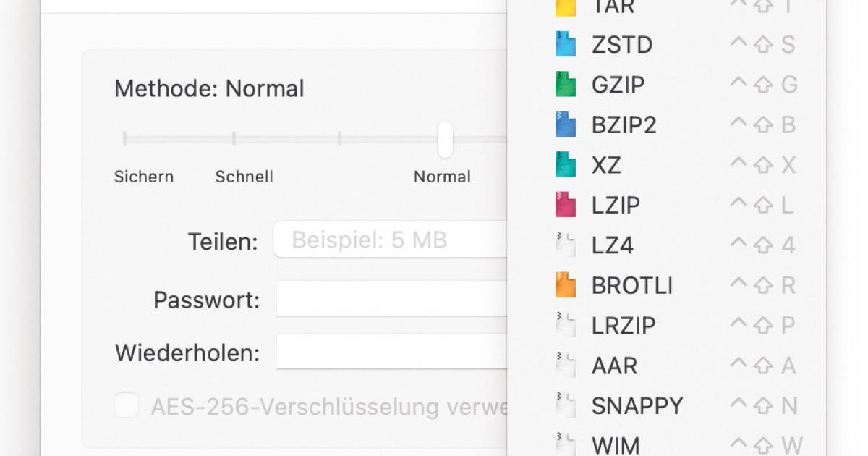Click the pink LZIP file icon
Image resolution: width=868 pixels, height=456 pixels.
pos(565,205)
